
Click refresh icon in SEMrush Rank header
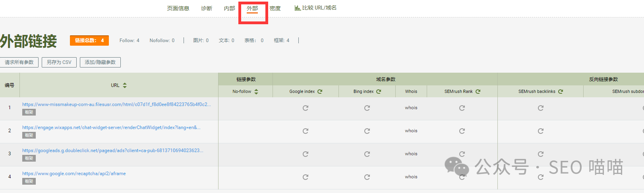click(478, 91)
